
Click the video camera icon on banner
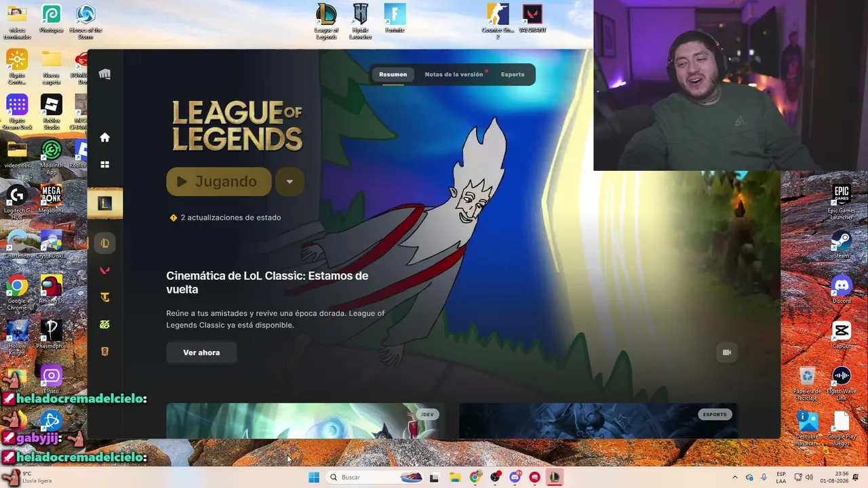pos(727,352)
